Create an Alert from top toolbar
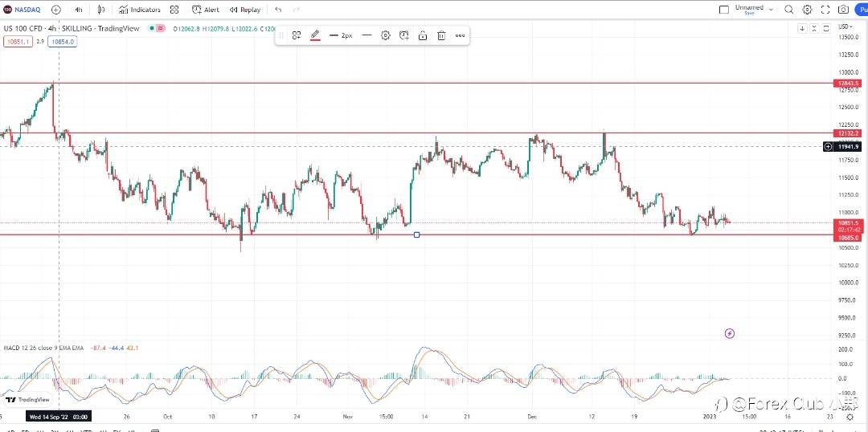 point(206,10)
